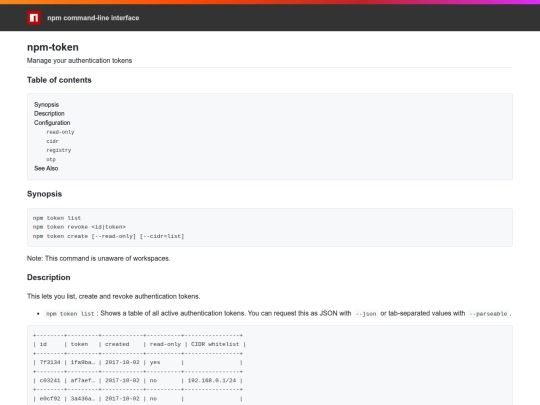Click the workspaces note text

tap(98, 258)
